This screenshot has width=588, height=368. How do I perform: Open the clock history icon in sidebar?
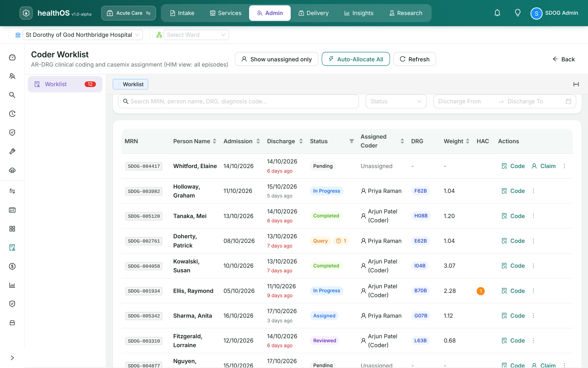pyautogui.click(x=12, y=114)
